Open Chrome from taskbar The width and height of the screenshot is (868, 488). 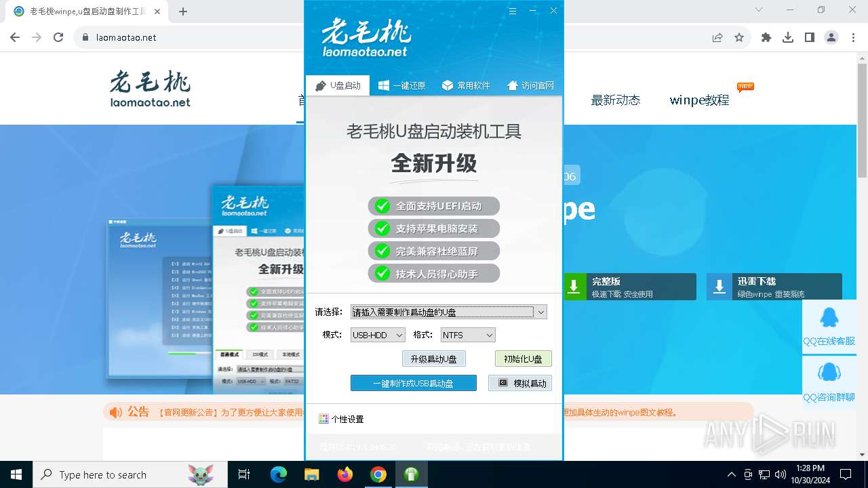click(x=378, y=474)
